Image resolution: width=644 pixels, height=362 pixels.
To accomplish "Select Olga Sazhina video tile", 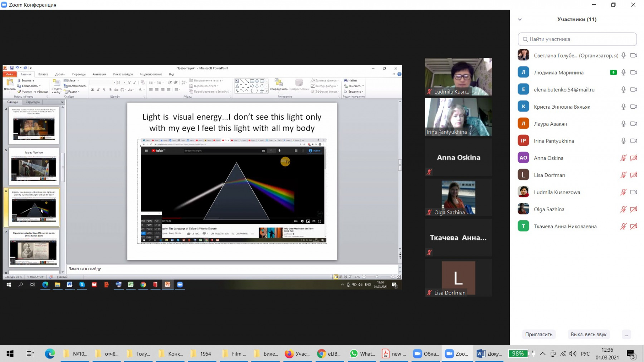I will [458, 197].
